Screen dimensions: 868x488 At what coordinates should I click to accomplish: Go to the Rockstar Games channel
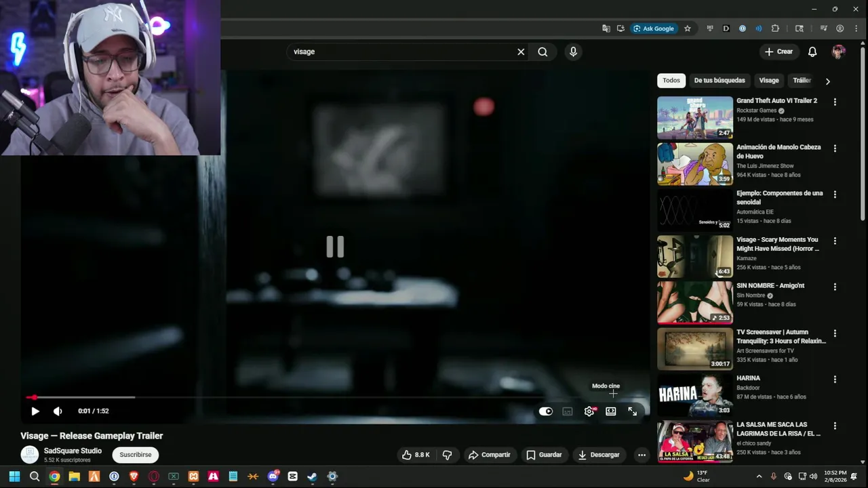(757, 110)
